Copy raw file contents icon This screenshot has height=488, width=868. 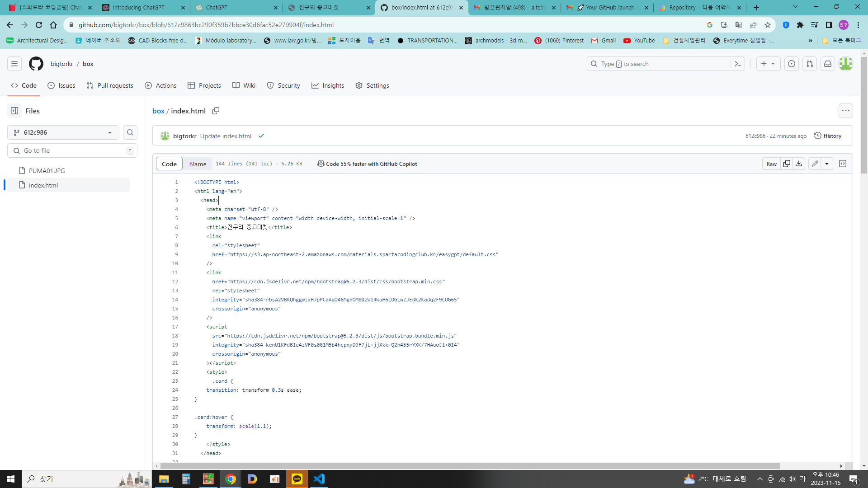(x=787, y=164)
